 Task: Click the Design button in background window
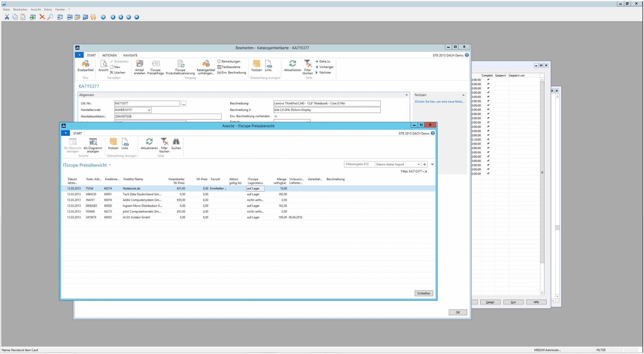[490, 302]
